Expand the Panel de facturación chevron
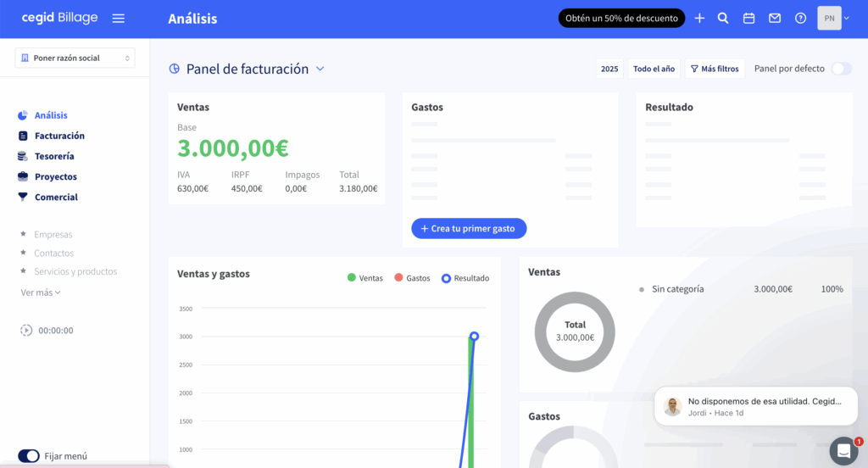Viewport: 868px width, 468px height. [320, 69]
